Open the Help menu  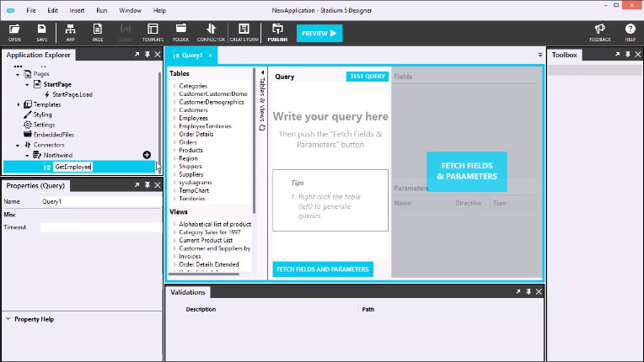159,10
